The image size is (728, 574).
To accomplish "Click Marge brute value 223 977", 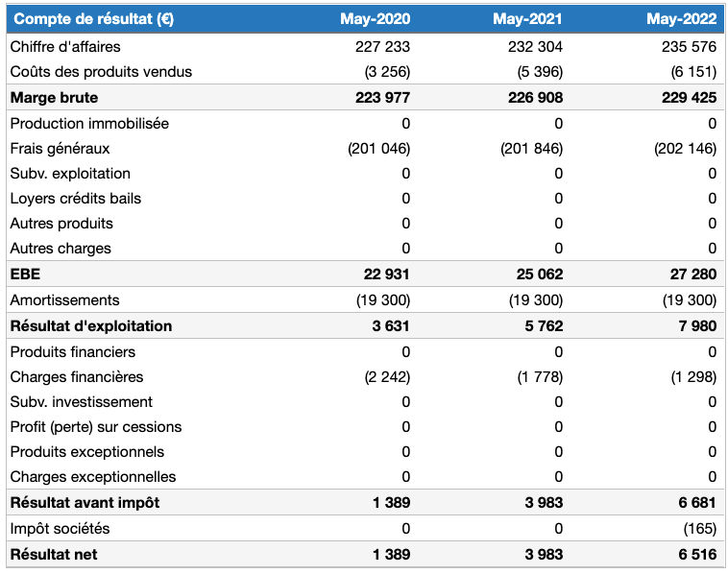I will [382, 98].
